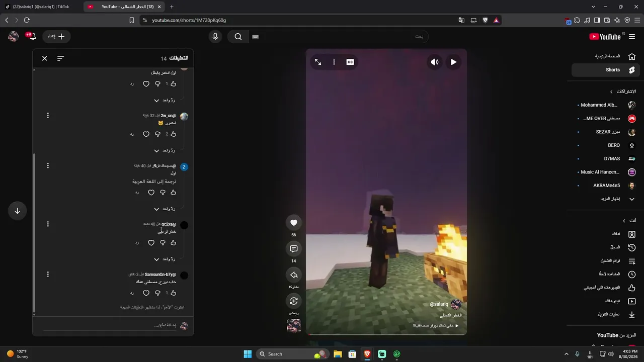Open the options menu for @SamsunGn-b7y's comment

[48, 275]
